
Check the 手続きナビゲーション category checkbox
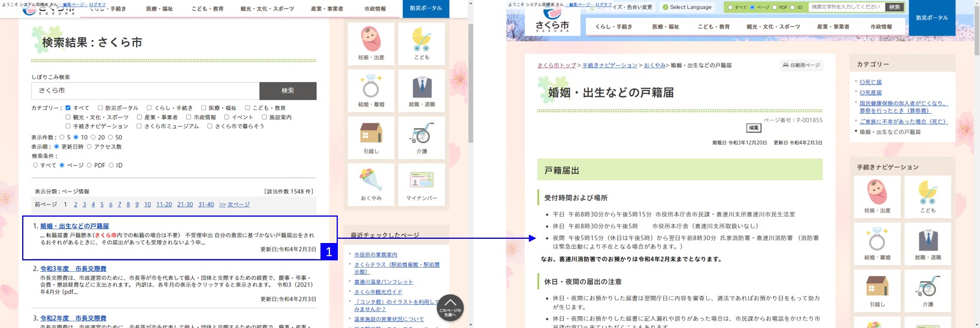click(x=68, y=126)
